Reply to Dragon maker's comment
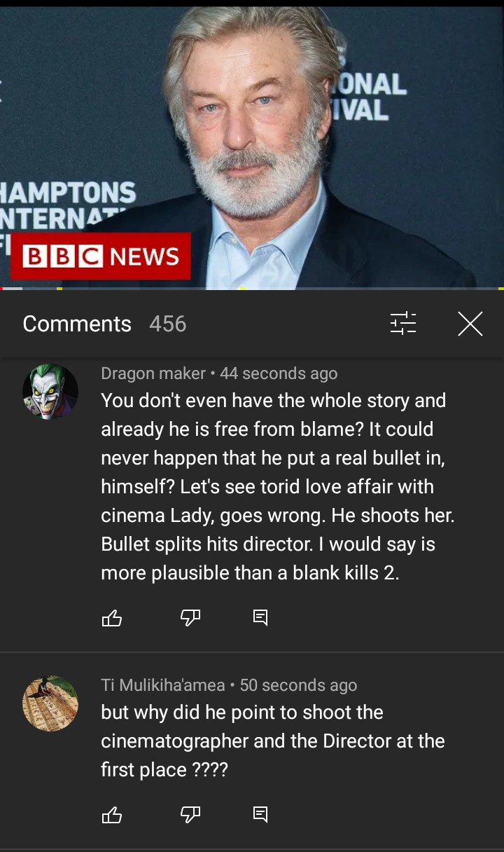 (260, 617)
